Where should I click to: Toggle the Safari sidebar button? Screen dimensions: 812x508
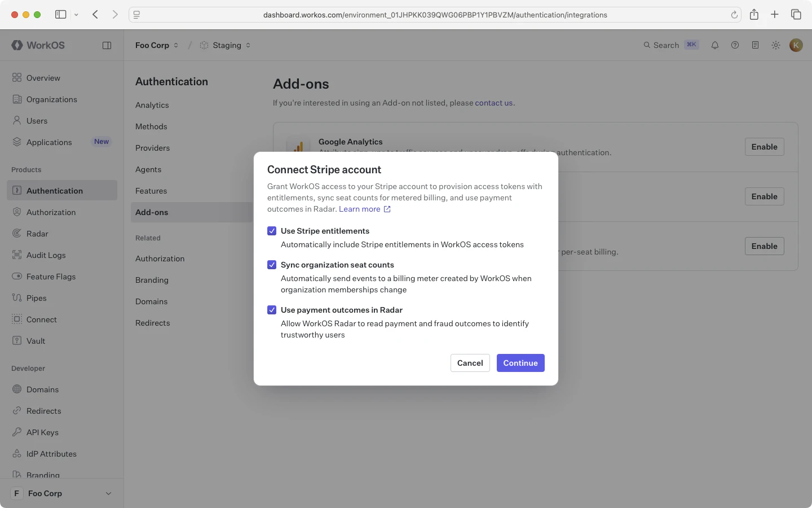pos(60,15)
